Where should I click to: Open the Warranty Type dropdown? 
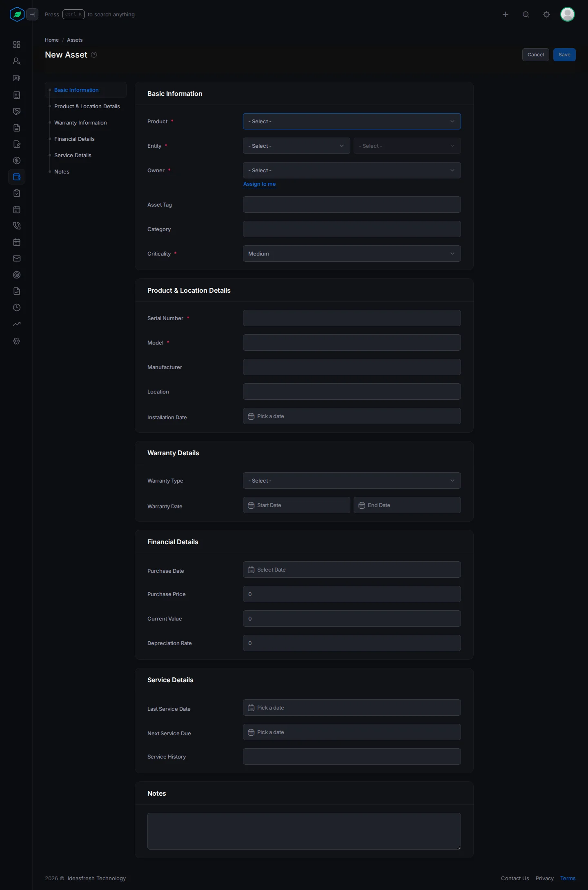352,481
